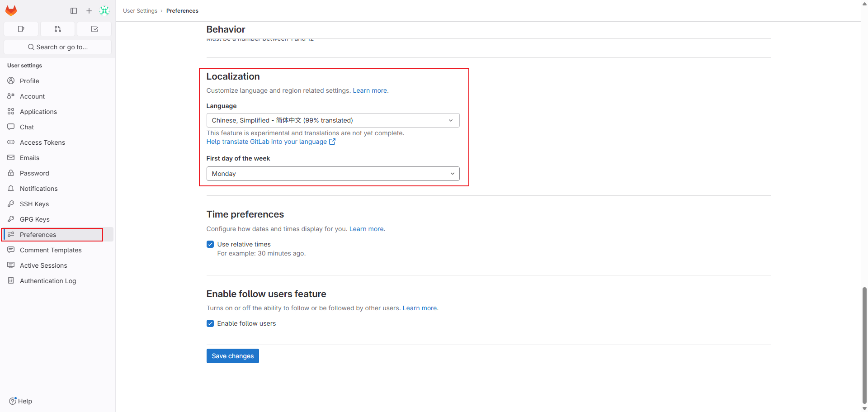Collapse the left sidebar with the panel icon
868x412 pixels.
74,10
